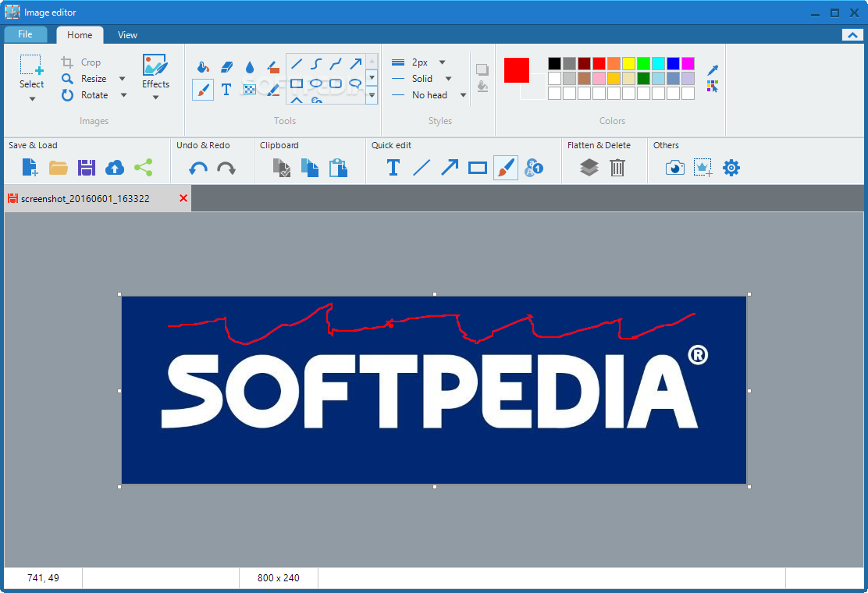868x593 pixels.
Task: Select the arrow shape in shapes gallery
Action: click(355, 64)
